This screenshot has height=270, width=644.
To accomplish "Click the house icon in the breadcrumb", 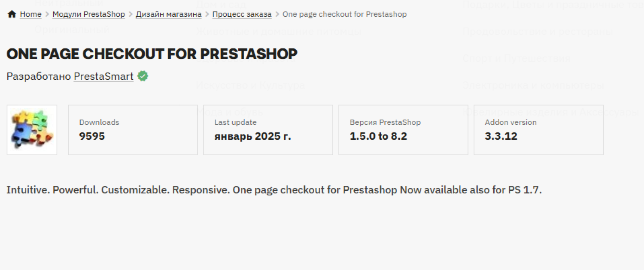I will [x=12, y=14].
